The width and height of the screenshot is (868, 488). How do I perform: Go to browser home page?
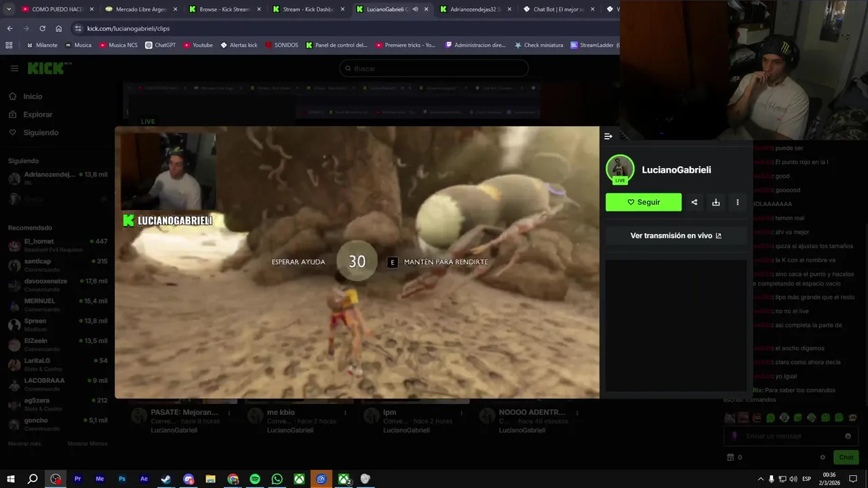pos(59,28)
